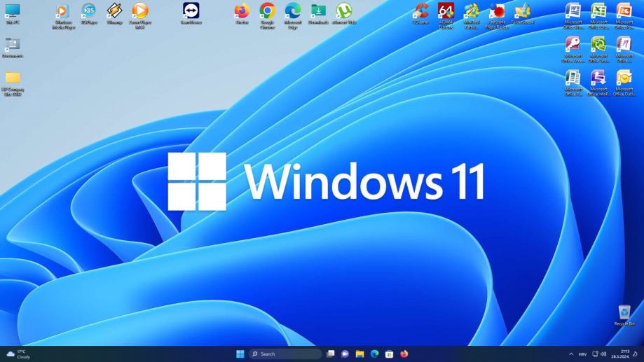This screenshot has width=644, height=362.
Task: Open Microsoft Store from taskbar
Action: click(x=390, y=354)
